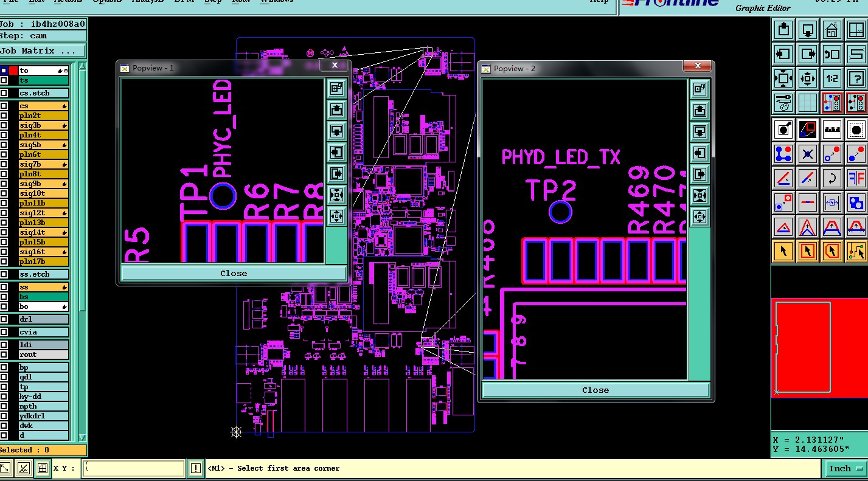Pan view down with the down-arrow icon

pyautogui.click(x=807, y=30)
